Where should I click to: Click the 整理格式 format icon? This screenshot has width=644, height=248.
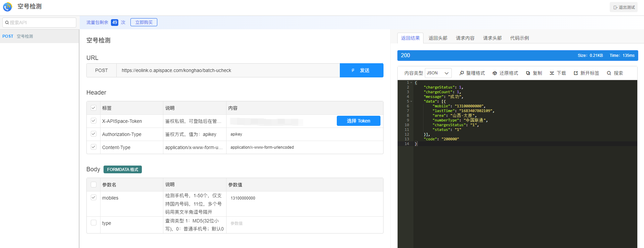coord(462,73)
